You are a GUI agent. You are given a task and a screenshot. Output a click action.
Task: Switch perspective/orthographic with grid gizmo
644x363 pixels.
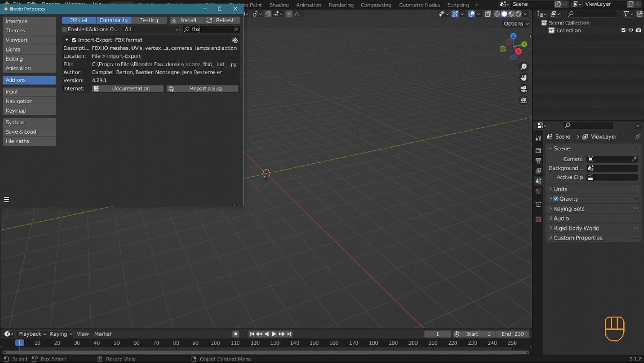[x=524, y=100]
